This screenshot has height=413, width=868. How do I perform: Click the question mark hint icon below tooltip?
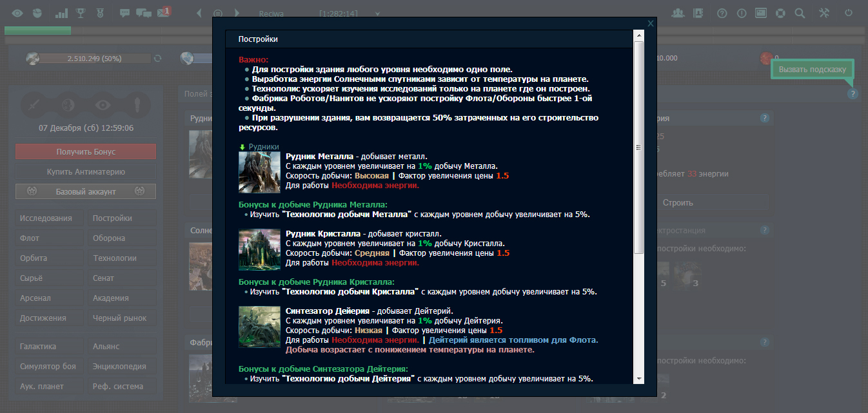[x=853, y=94]
